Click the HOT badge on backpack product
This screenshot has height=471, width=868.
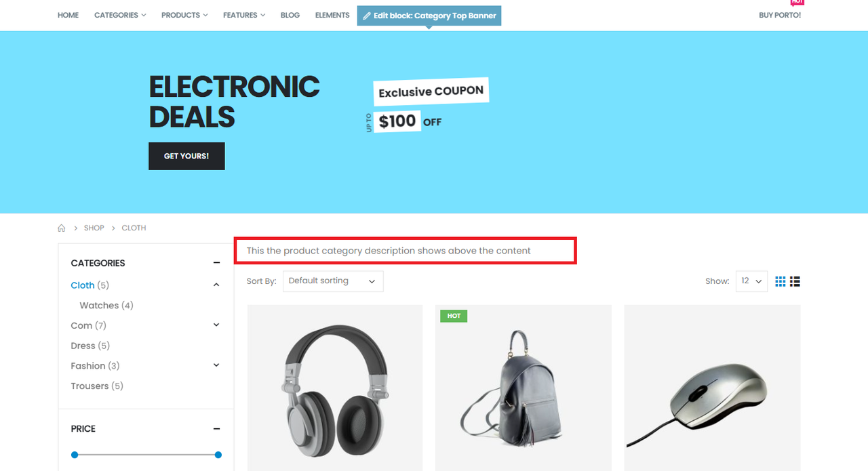454,316
